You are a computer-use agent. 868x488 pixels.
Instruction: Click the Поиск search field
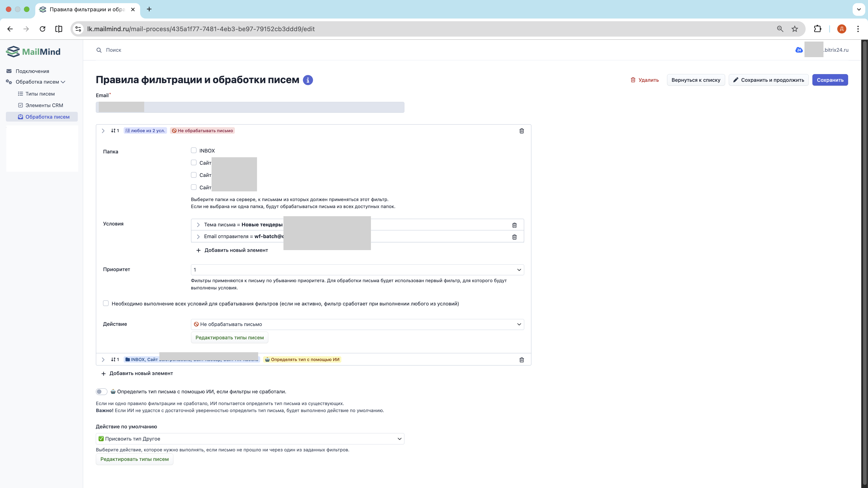coord(113,50)
